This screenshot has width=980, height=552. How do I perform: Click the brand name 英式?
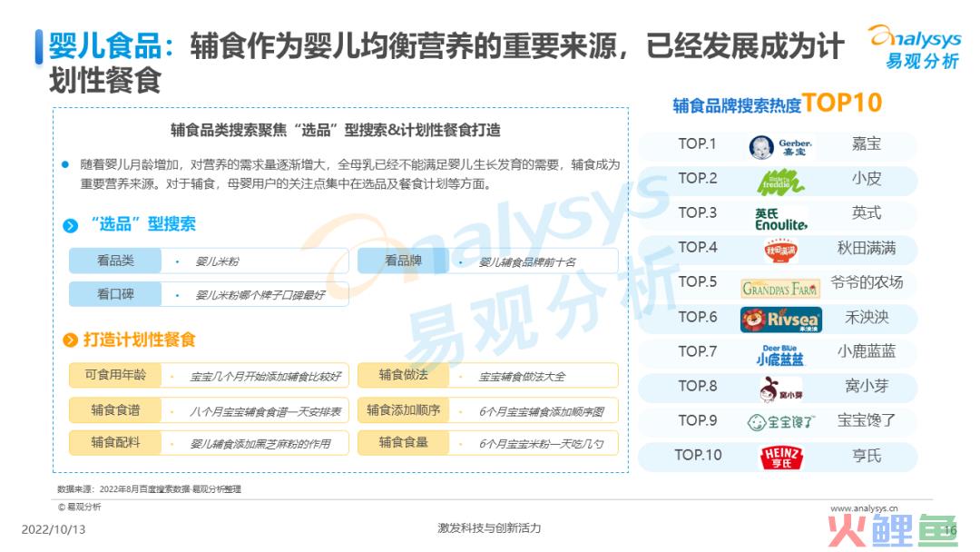(x=867, y=213)
